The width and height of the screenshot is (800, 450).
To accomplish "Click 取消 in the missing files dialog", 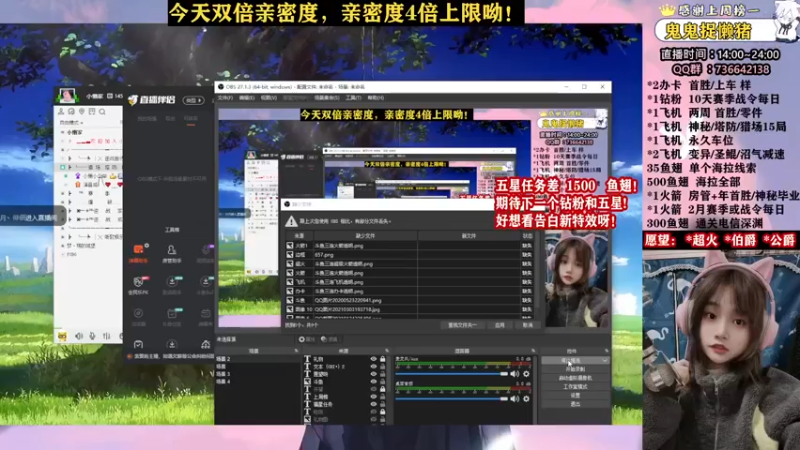I will pos(527,325).
